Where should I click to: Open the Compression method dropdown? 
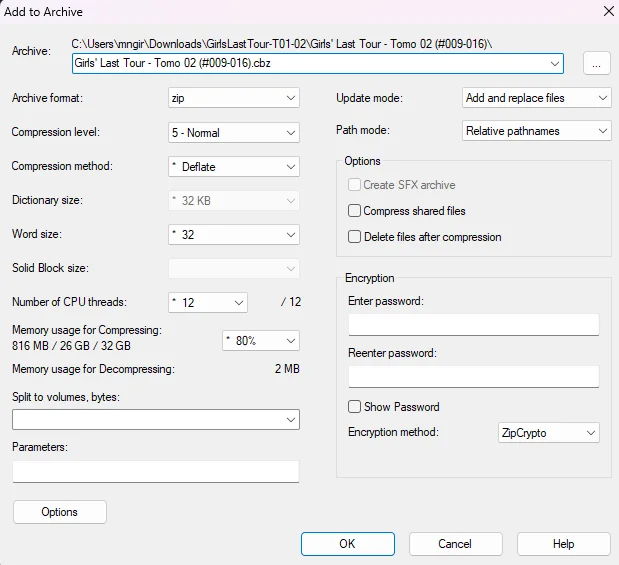point(234,167)
